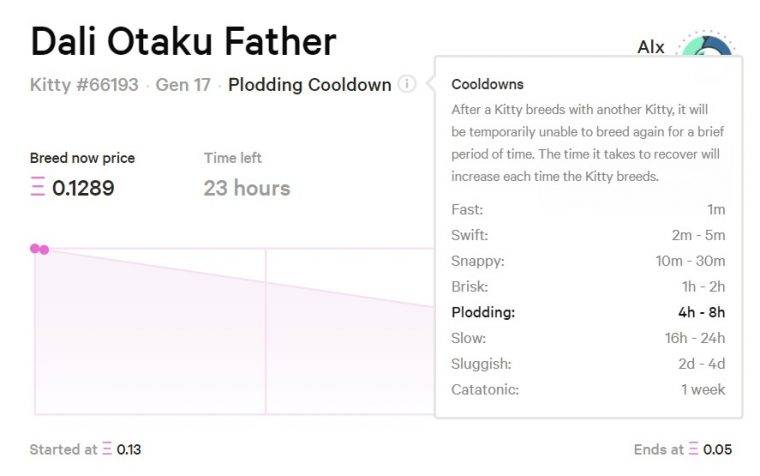Select the Catatonic cooldown row
The image size is (760, 476).
(x=588, y=389)
